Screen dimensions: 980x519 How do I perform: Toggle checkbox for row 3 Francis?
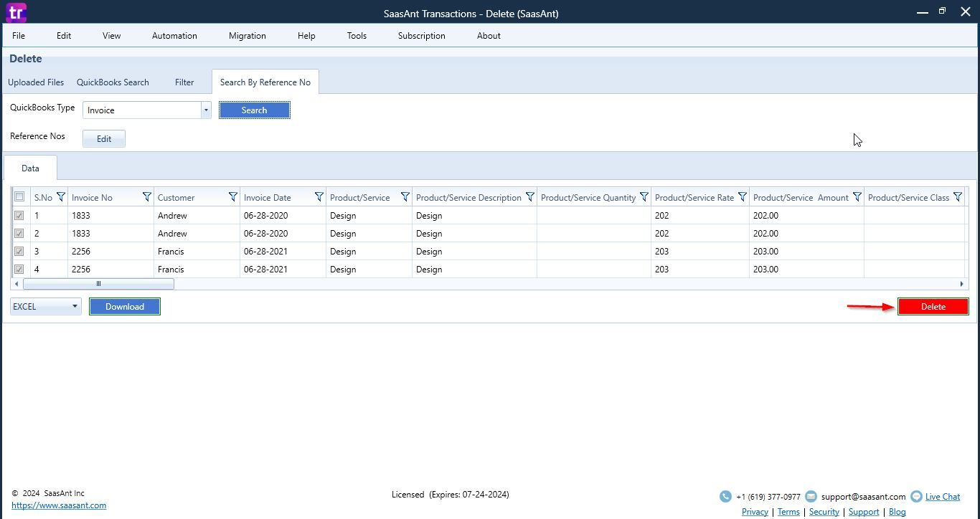[19, 251]
